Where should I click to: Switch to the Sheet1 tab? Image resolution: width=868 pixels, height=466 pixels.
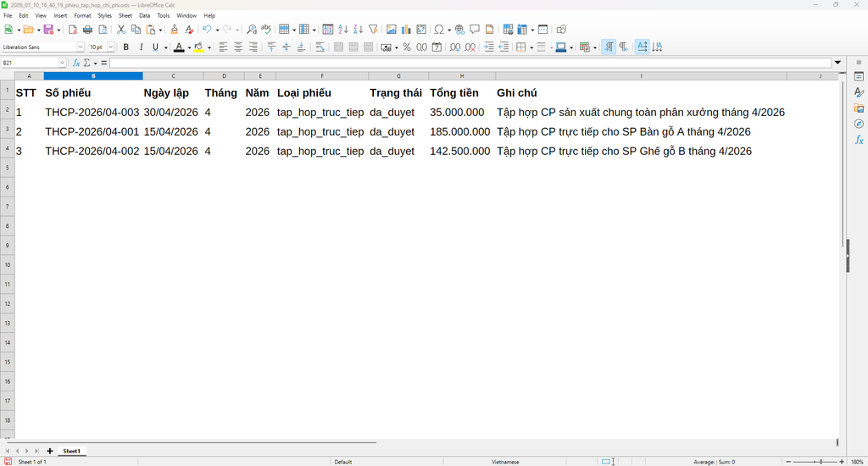click(x=71, y=451)
